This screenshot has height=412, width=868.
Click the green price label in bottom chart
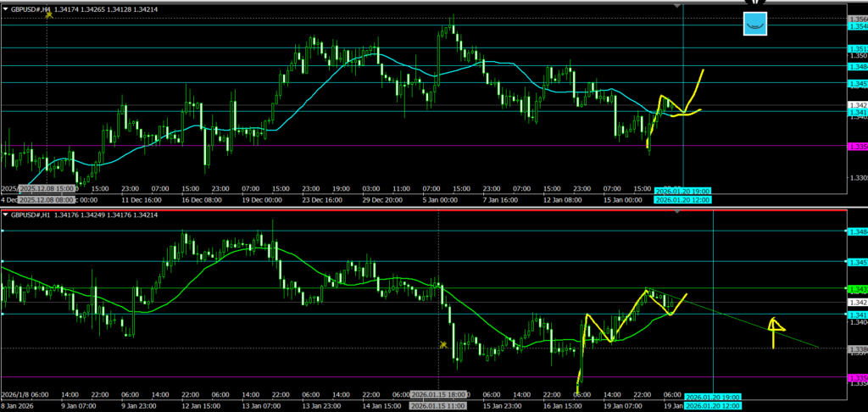pyautogui.click(x=856, y=289)
